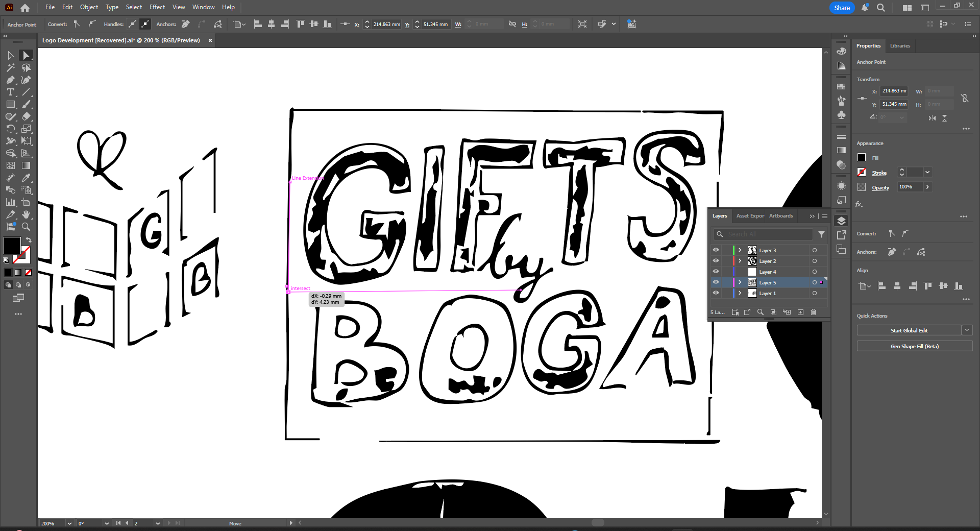Open the Start Global Edit dropdown arrow
Screen dimensions: 980x531
(x=967, y=330)
